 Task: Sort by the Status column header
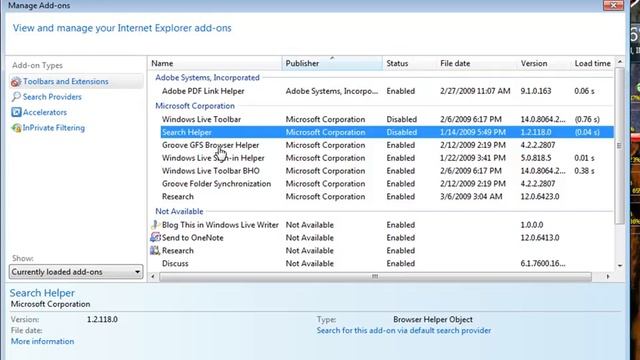pos(409,63)
